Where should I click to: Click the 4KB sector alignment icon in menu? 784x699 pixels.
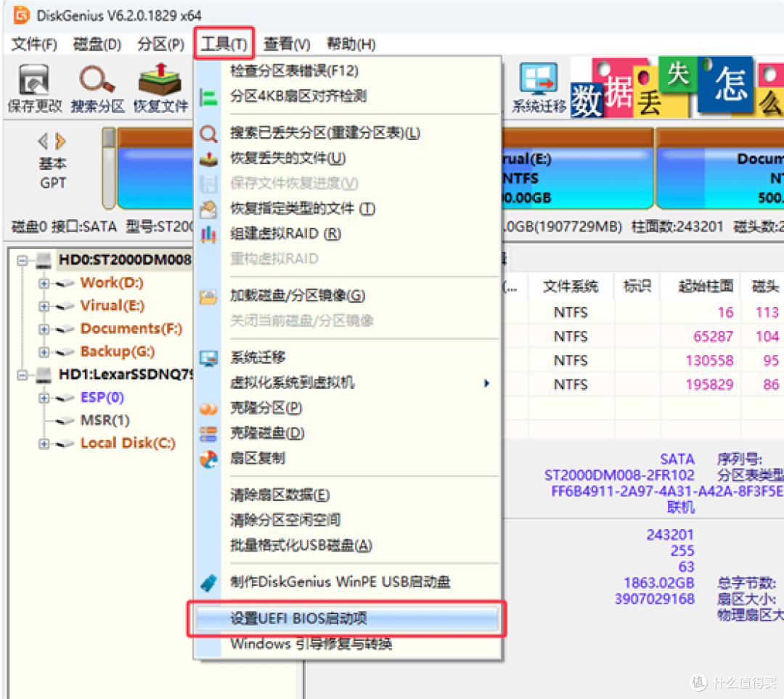(208, 97)
